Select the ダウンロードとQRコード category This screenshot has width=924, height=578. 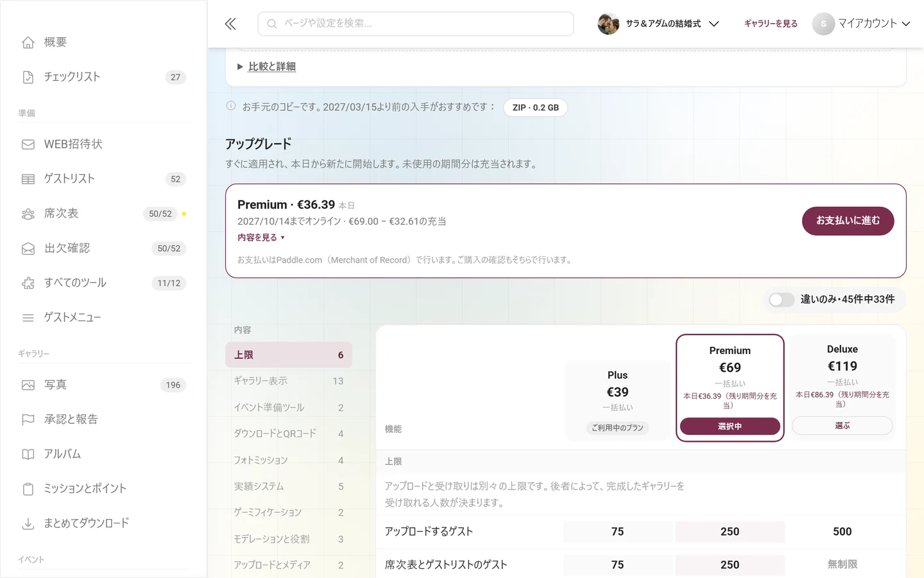289,434
